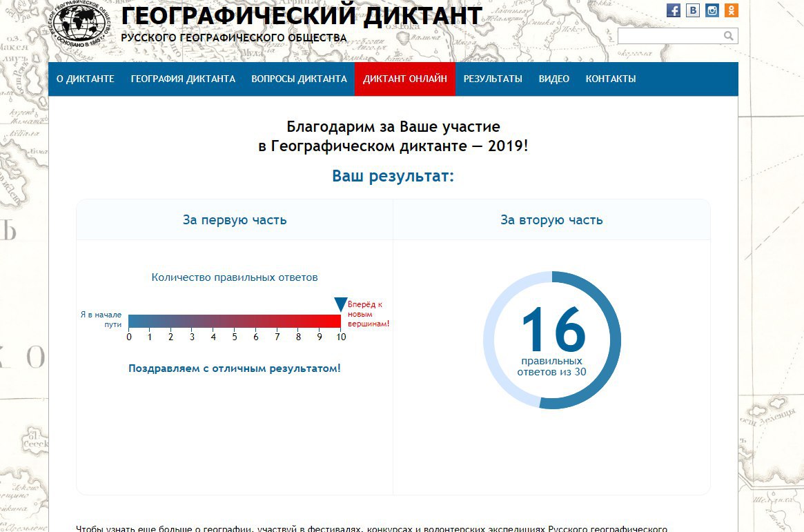Viewport: 804px width, 532px height.
Task: Click the gradient correct-answers progress bar
Action: point(235,322)
